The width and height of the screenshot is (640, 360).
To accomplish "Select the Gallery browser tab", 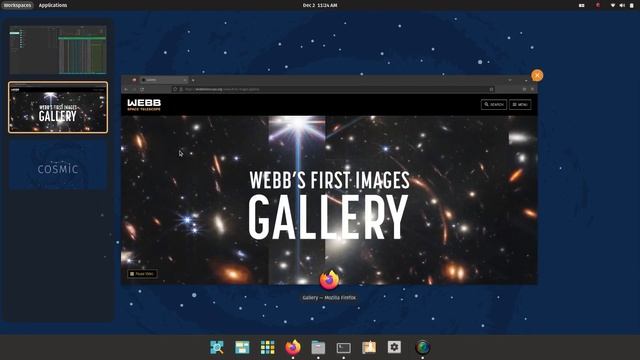I will pos(163,80).
